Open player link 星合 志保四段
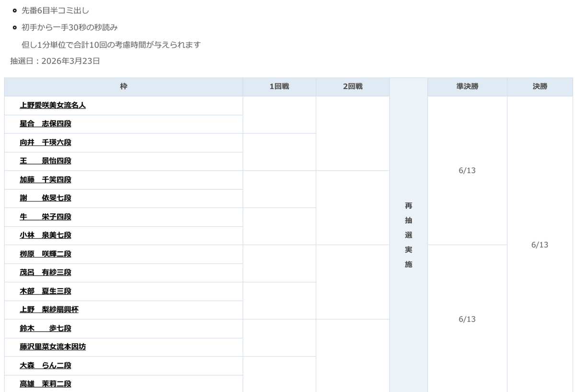This screenshot has width=575, height=392. [46, 124]
